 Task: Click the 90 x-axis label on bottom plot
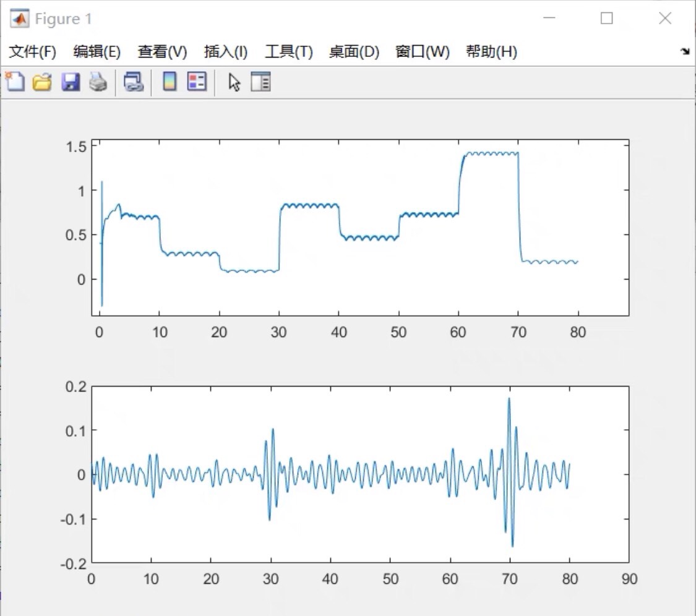pyautogui.click(x=629, y=579)
